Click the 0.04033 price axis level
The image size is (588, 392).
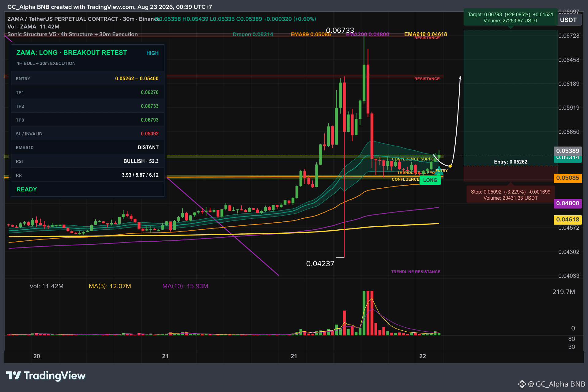pos(569,276)
